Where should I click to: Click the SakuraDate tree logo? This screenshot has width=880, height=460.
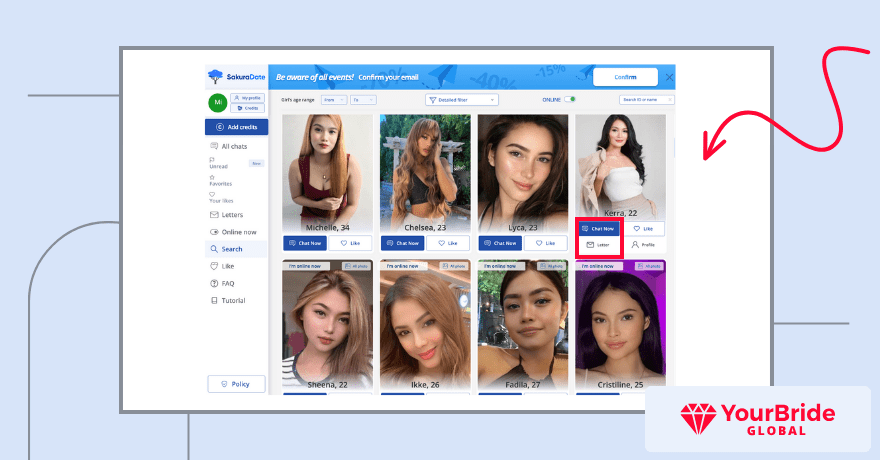(x=215, y=76)
